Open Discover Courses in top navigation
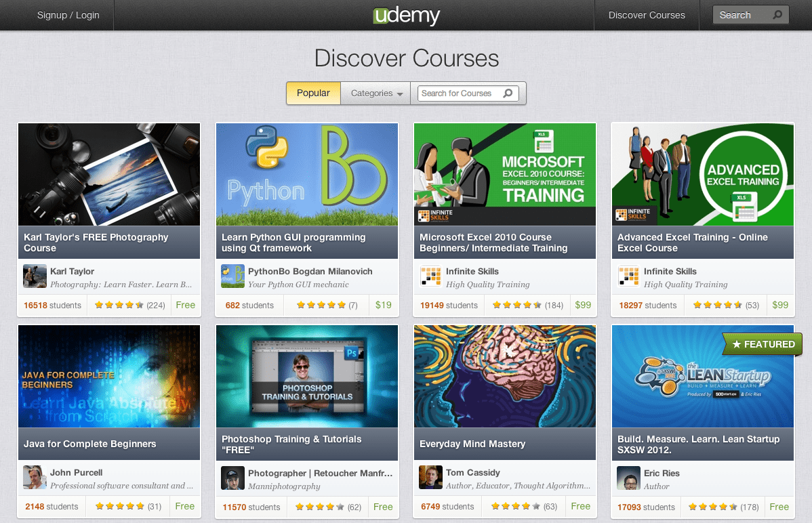 click(647, 15)
